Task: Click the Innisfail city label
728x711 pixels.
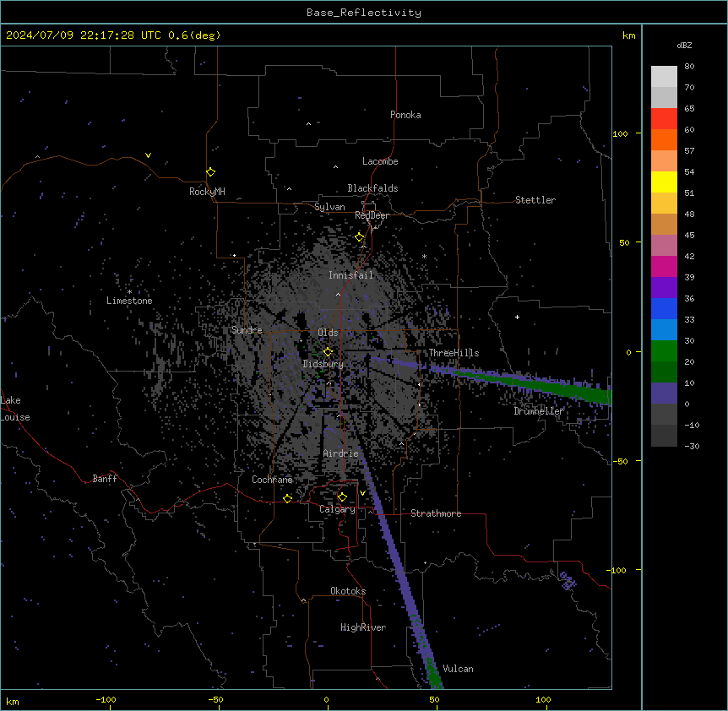Action: (x=350, y=275)
